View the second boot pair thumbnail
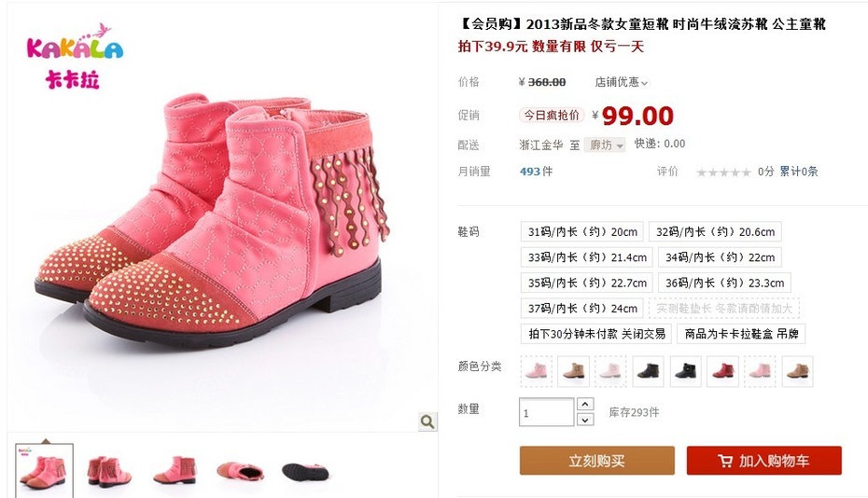Image resolution: width=868 pixels, height=498 pixels. coord(109,472)
